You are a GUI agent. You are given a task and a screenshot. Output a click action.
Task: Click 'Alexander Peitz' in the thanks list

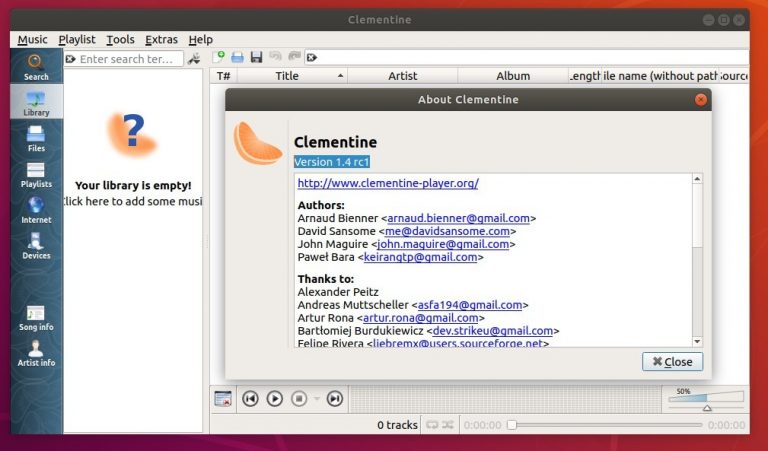pos(338,292)
